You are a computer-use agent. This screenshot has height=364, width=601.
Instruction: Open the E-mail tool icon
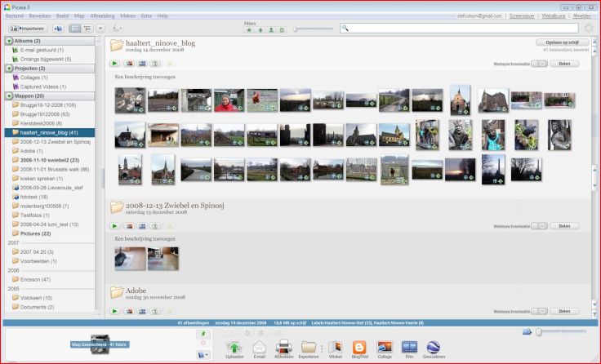pos(259,346)
